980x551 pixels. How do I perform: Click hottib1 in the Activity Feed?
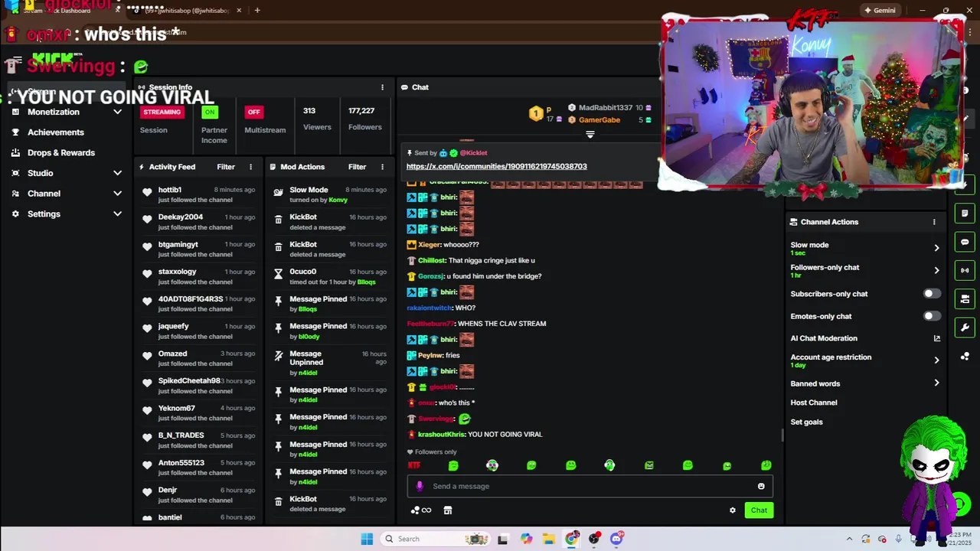(169, 190)
